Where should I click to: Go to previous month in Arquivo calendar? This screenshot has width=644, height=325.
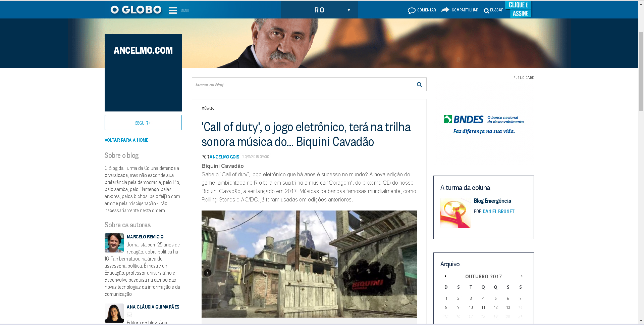tap(445, 276)
